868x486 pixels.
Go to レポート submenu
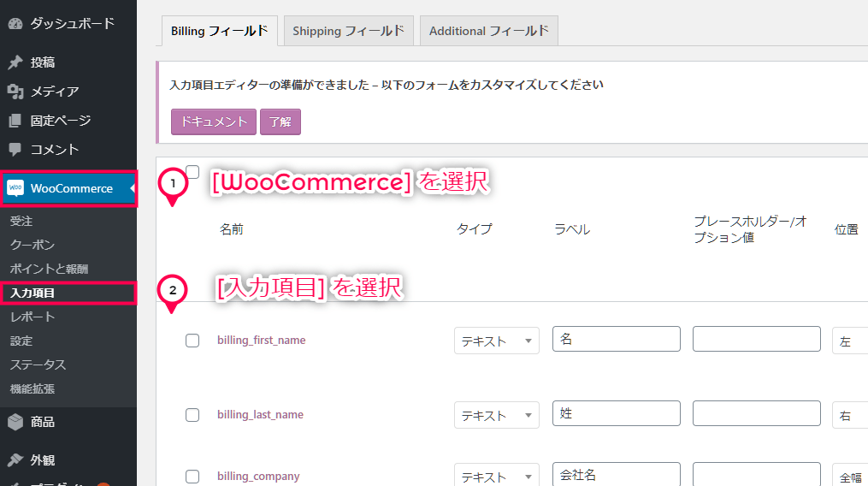[32, 317]
